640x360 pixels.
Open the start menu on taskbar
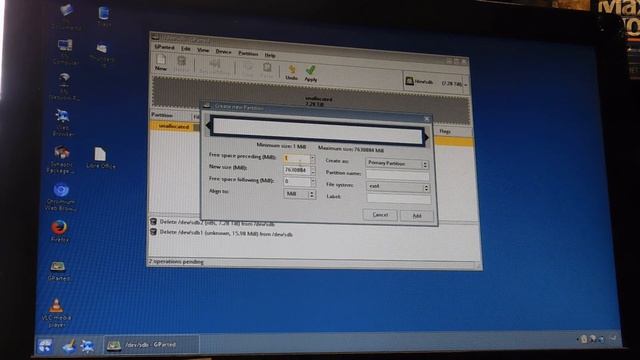[x=44, y=345]
